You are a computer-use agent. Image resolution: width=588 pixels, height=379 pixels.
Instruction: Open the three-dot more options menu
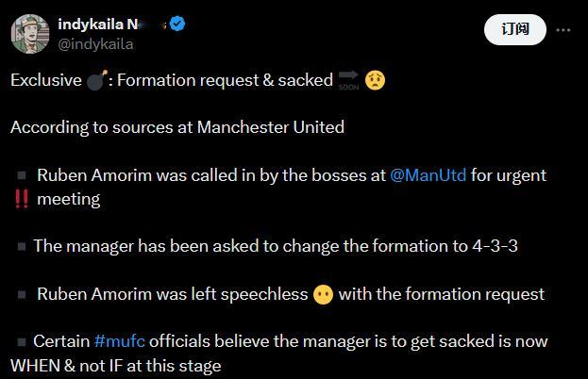coord(563,30)
